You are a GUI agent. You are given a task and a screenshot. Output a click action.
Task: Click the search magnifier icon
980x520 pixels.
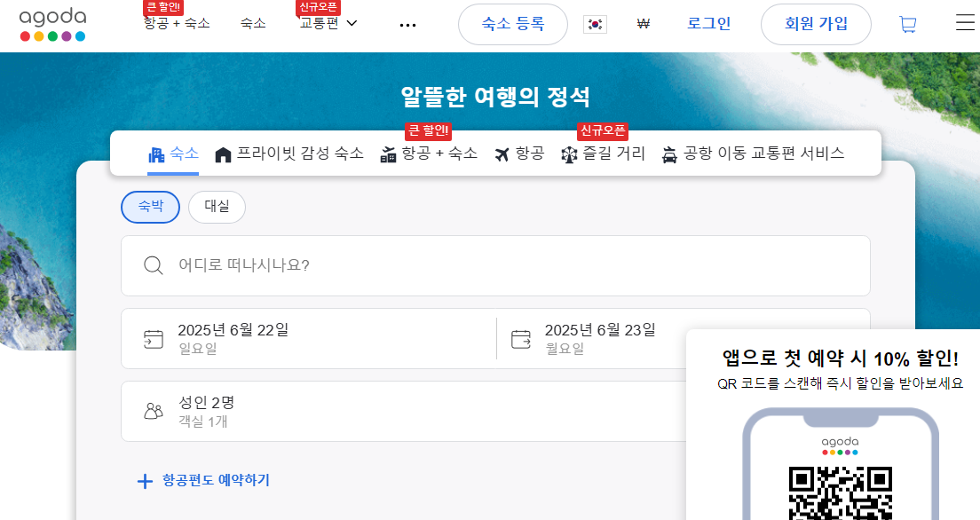[x=153, y=265]
